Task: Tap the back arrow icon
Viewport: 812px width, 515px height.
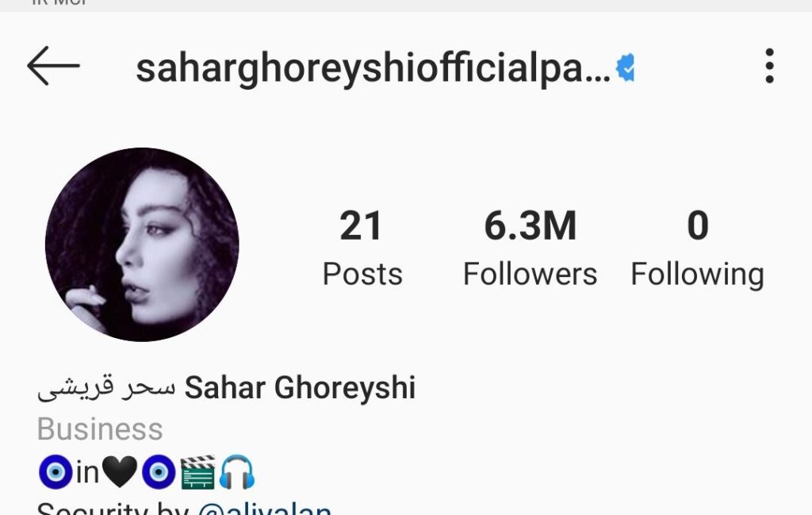Action: (53, 66)
